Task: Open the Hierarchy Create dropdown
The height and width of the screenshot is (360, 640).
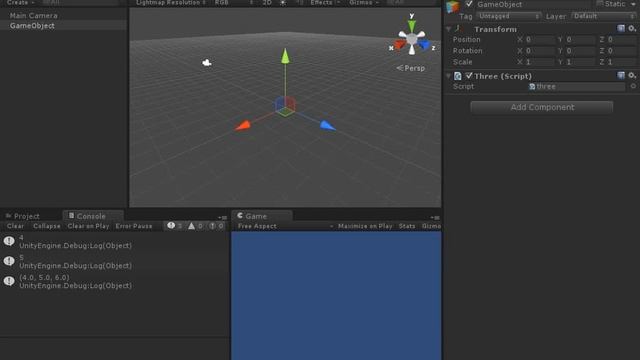Action: click(x=20, y=2)
